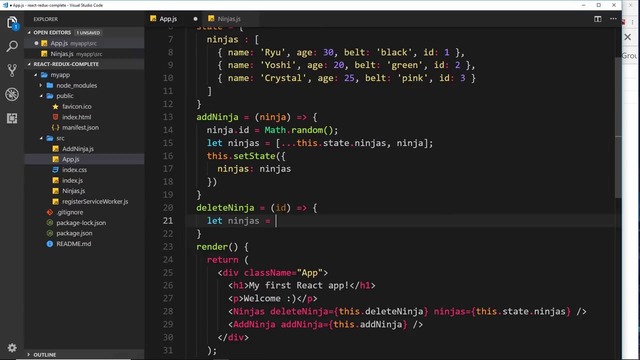The width and height of the screenshot is (640, 360).
Task: Click the editor vertical scrollbar
Action: click(618, 127)
